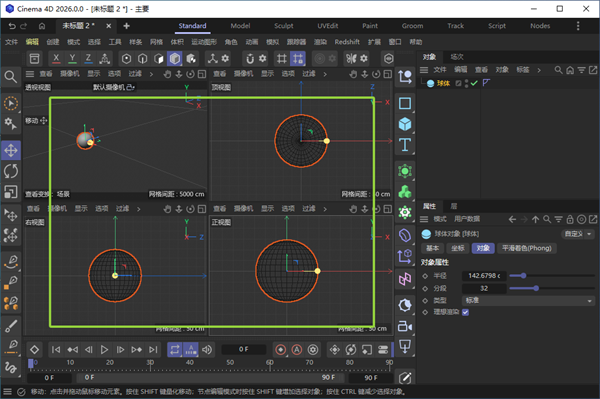Screen dimensions: 600x399
Task: Maximize the 透视视图 viewport with its layout icon
Action: [202, 74]
